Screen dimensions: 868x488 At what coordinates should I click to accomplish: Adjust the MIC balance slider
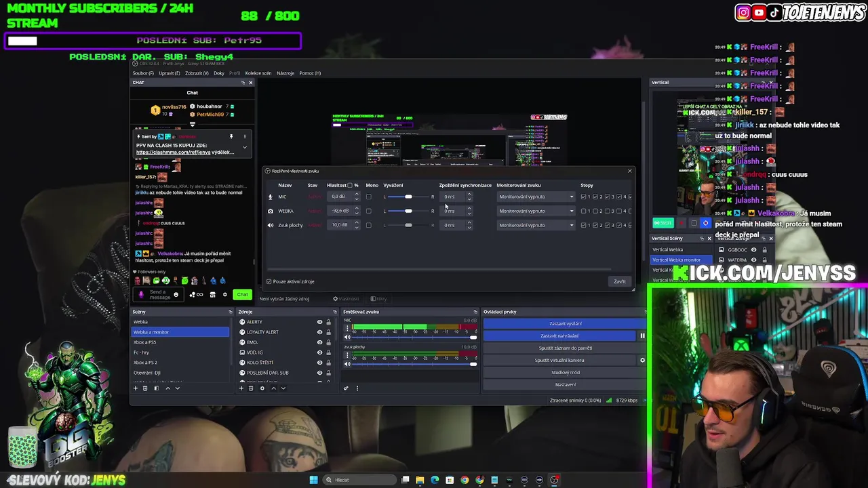pos(408,197)
